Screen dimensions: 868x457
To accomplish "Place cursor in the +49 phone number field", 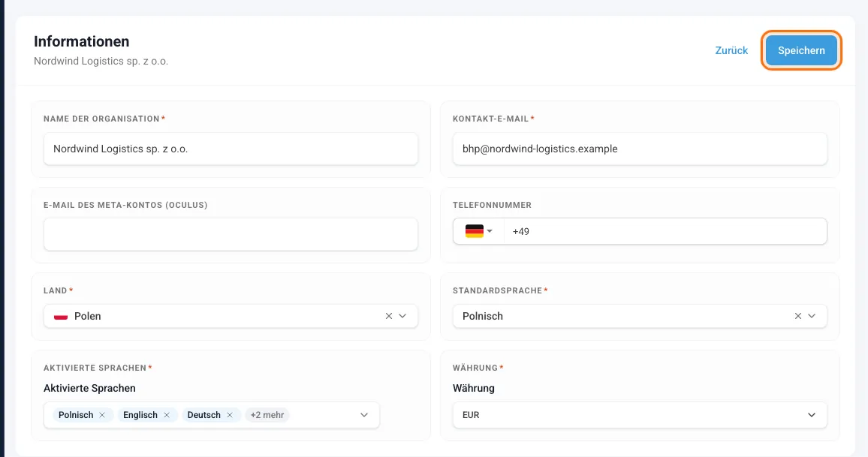I will tap(665, 231).
